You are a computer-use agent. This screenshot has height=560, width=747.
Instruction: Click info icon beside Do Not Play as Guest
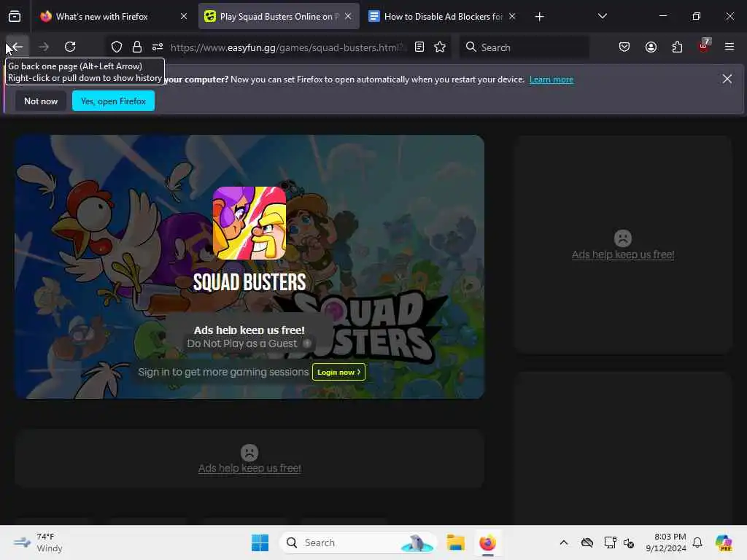click(x=307, y=343)
